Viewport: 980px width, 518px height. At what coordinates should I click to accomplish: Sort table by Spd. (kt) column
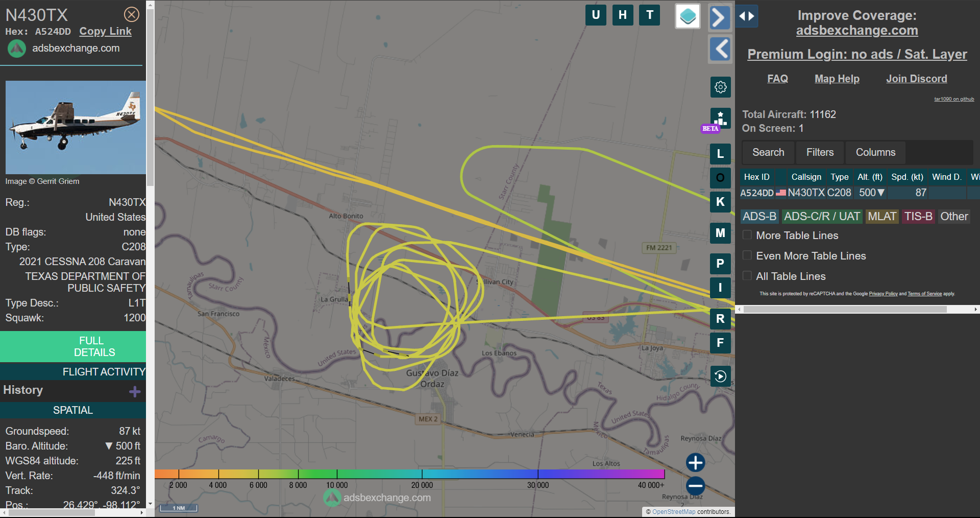pyautogui.click(x=907, y=177)
